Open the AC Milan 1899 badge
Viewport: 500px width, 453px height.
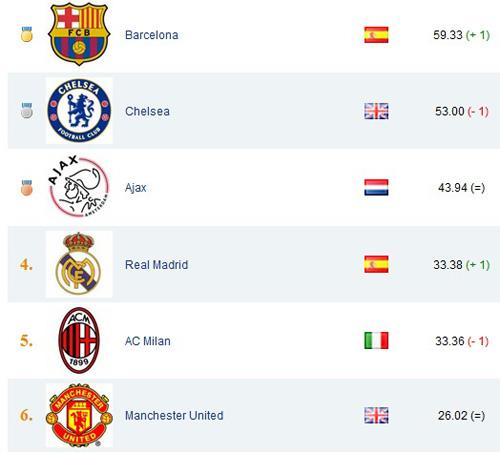(x=79, y=340)
